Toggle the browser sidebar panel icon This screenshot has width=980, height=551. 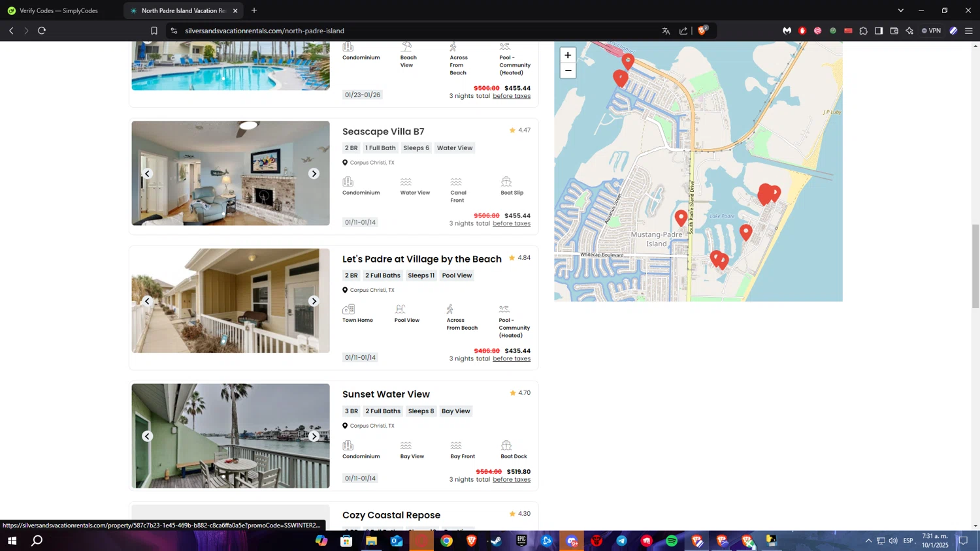(x=879, y=31)
